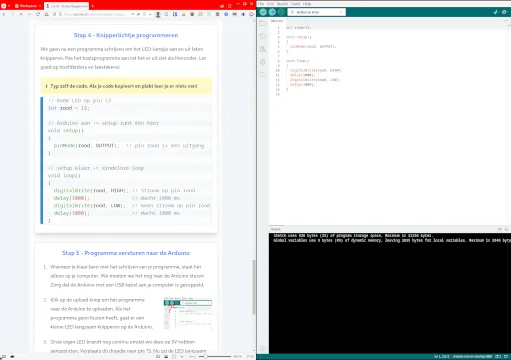Open the Arduino Edit menu
511x360 pixels.
coord(270,4)
